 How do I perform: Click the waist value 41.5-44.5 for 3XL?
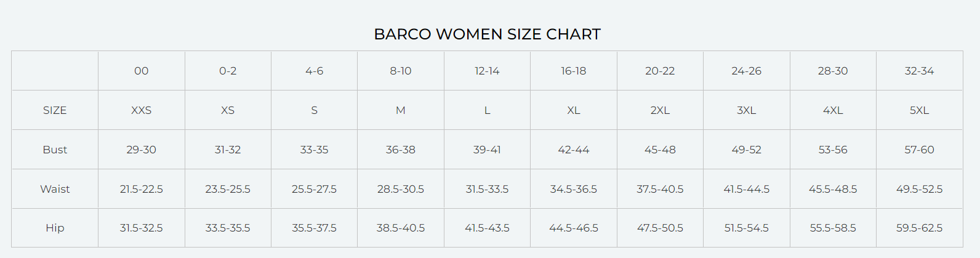pos(746,189)
